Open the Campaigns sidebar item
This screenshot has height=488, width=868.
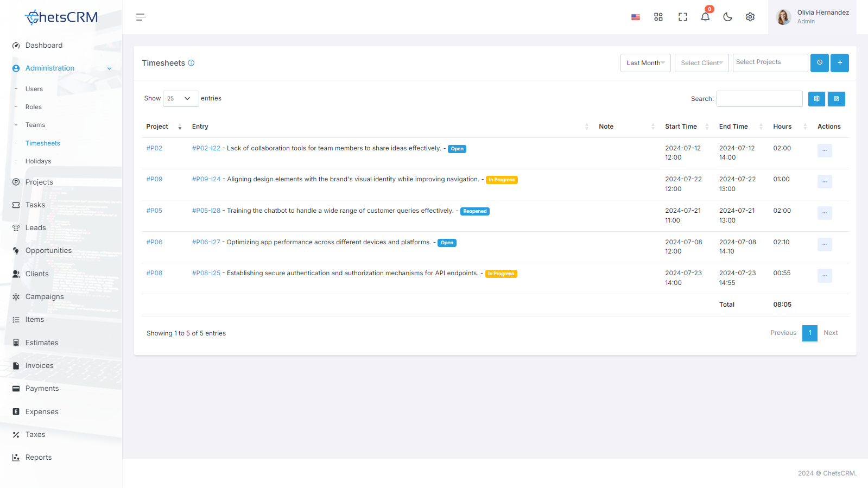(x=45, y=297)
